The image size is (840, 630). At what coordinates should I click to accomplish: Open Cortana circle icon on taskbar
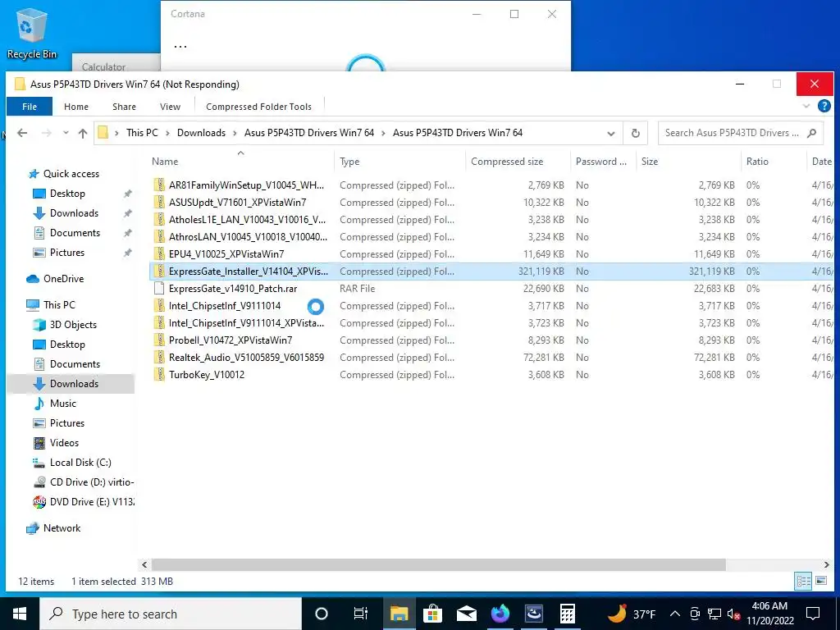point(322,614)
